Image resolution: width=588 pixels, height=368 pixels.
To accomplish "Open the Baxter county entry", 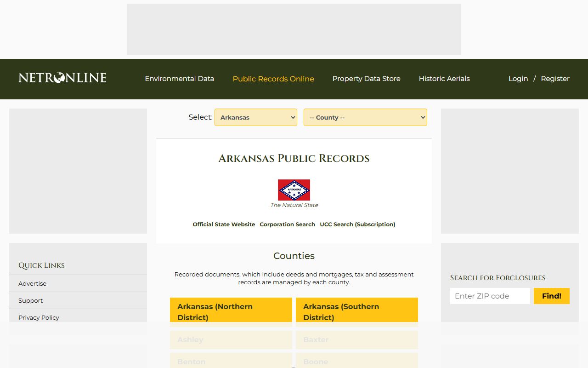I will coord(357,339).
